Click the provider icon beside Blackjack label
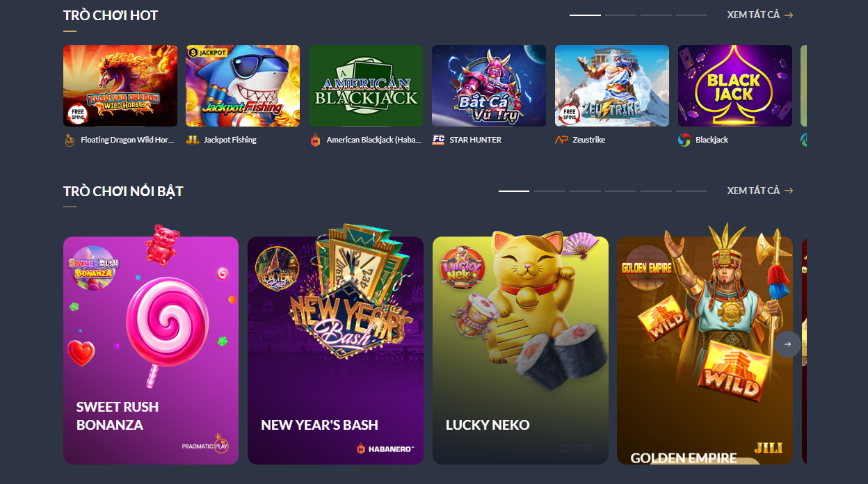Viewport: 868px width, 484px height. point(684,140)
